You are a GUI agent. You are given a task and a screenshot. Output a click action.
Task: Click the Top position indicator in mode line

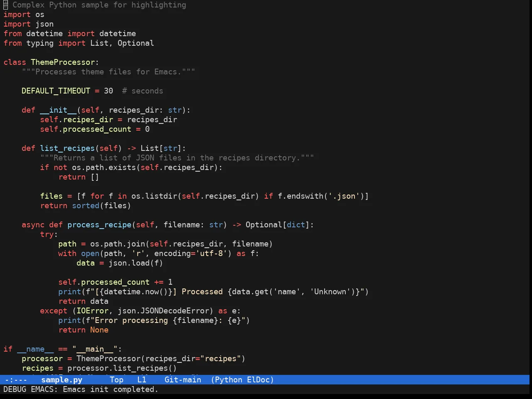coord(116,380)
